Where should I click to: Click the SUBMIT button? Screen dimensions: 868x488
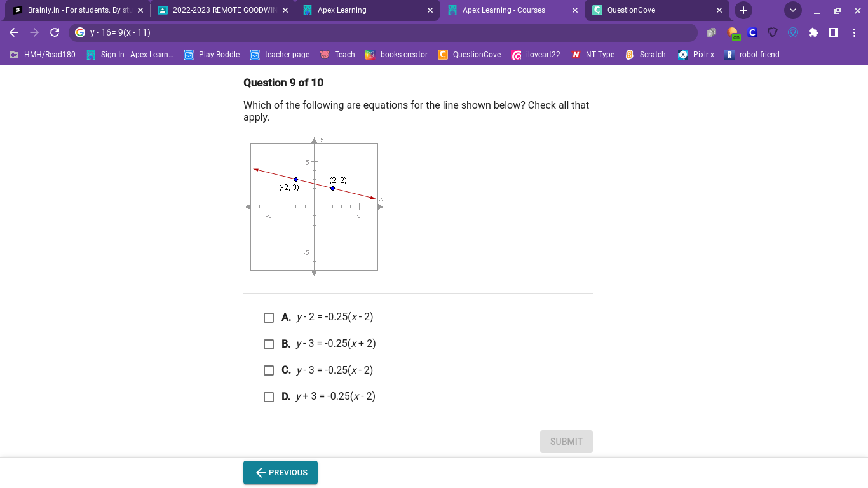pyautogui.click(x=566, y=442)
